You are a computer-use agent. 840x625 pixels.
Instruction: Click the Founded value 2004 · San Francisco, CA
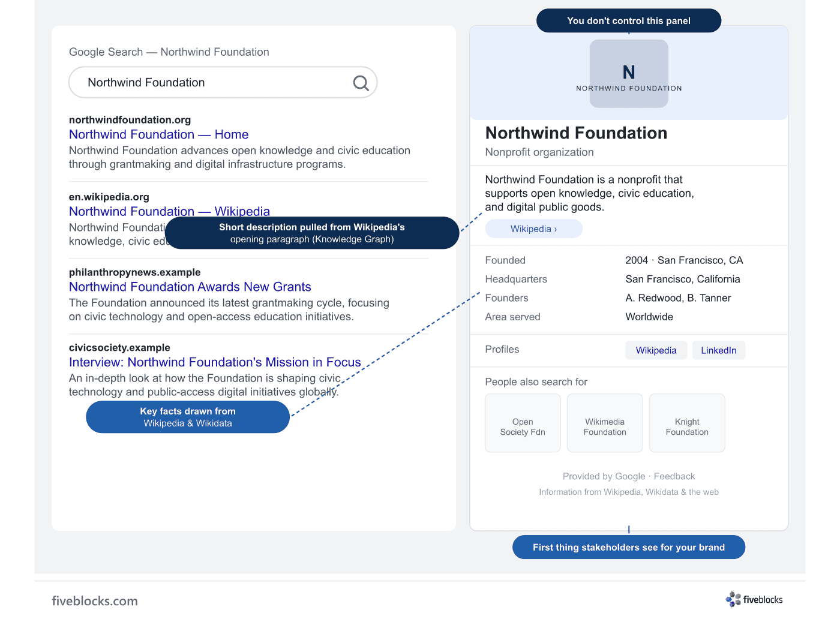pos(684,260)
